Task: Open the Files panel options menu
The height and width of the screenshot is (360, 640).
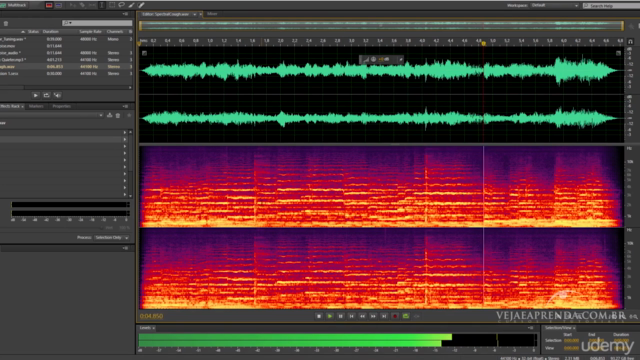Action: tap(125, 14)
